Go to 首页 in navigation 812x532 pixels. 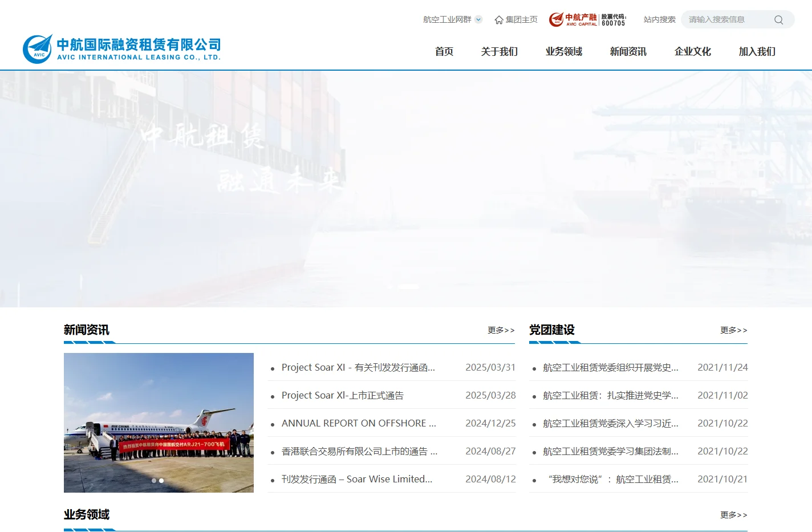(444, 51)
